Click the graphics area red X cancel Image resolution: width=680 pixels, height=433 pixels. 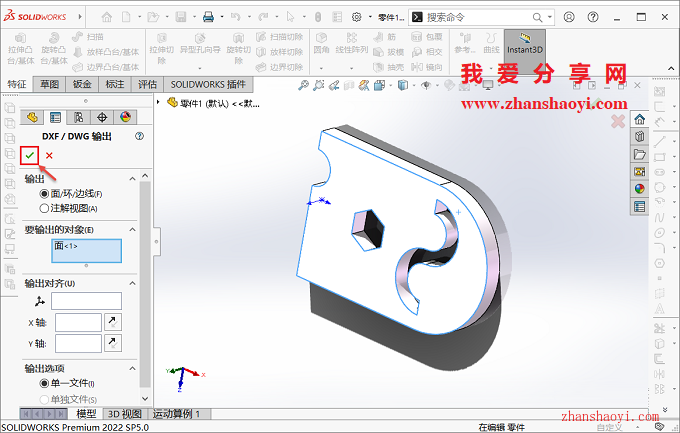pos(618,121)
